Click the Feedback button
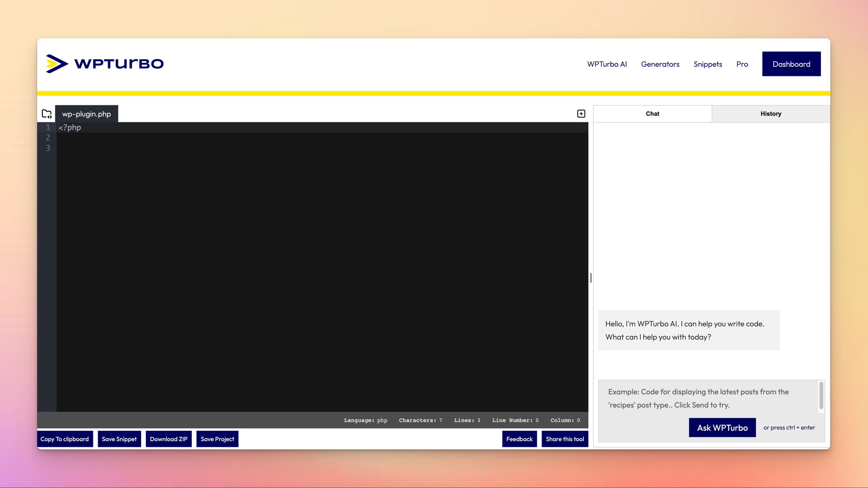 (x=519, y=439)
